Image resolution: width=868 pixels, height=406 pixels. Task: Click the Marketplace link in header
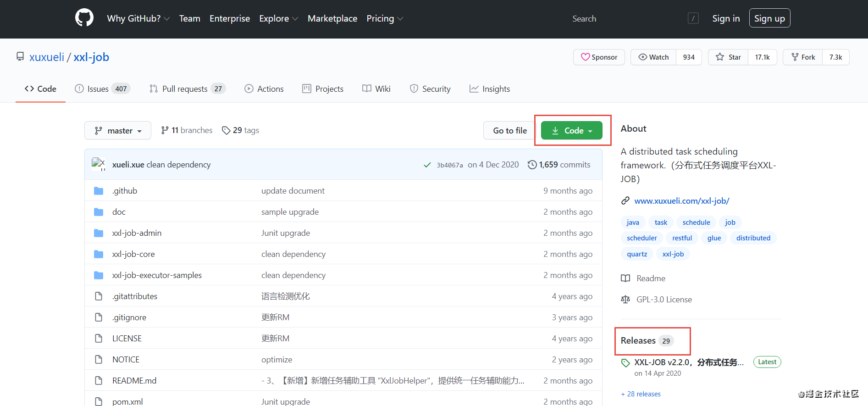click(x=332, y=18)
